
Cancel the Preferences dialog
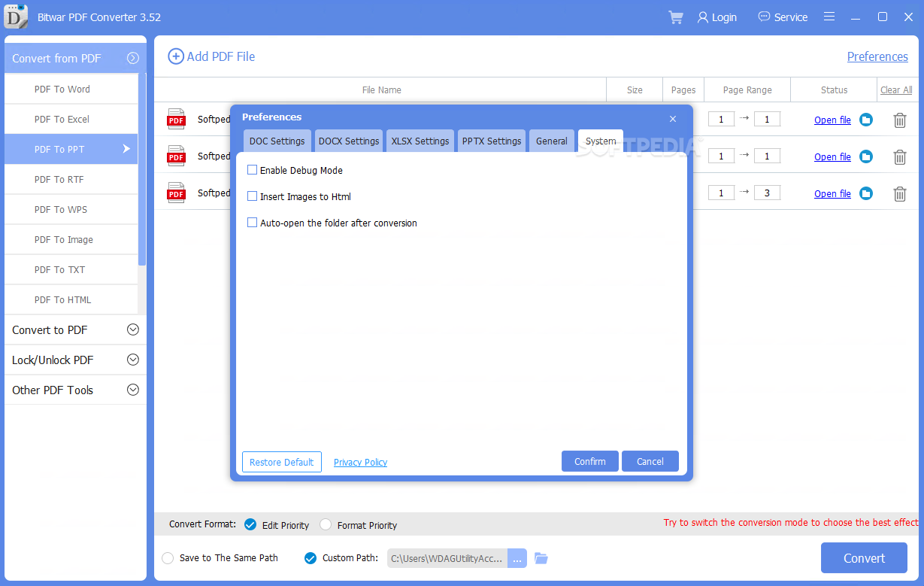coord(650,461)
